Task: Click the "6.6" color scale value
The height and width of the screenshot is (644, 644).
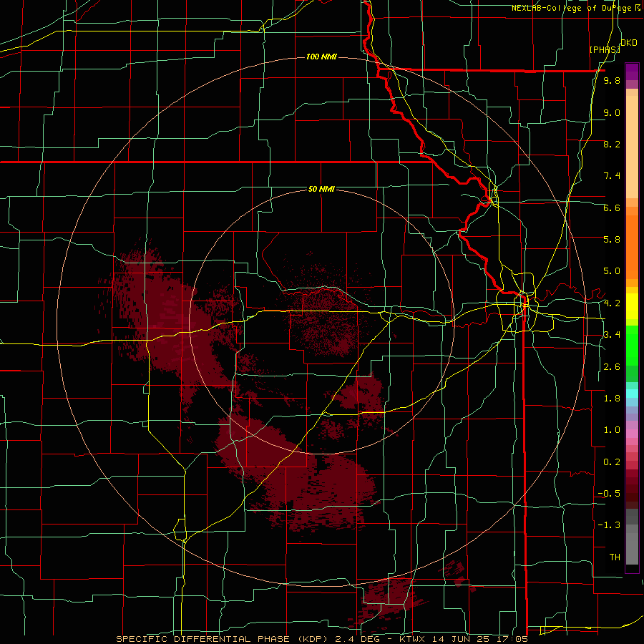Action: pos(612,208)
